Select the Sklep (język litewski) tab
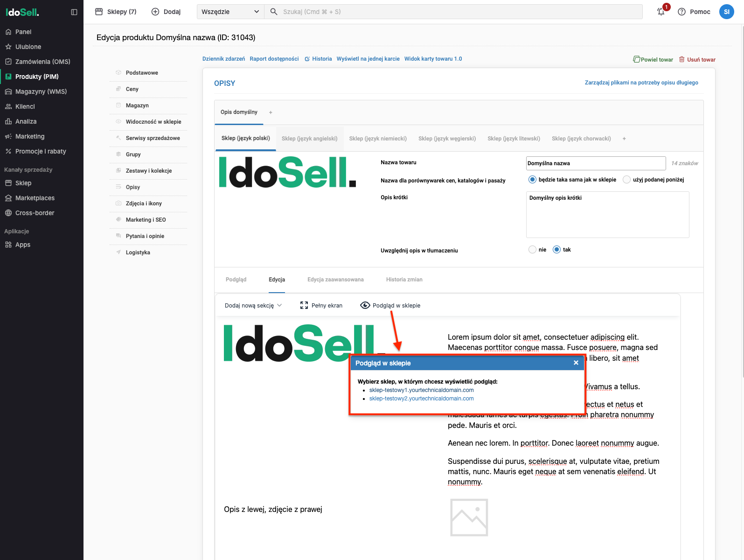The image size is (744, 560). [x=514, y=139]
